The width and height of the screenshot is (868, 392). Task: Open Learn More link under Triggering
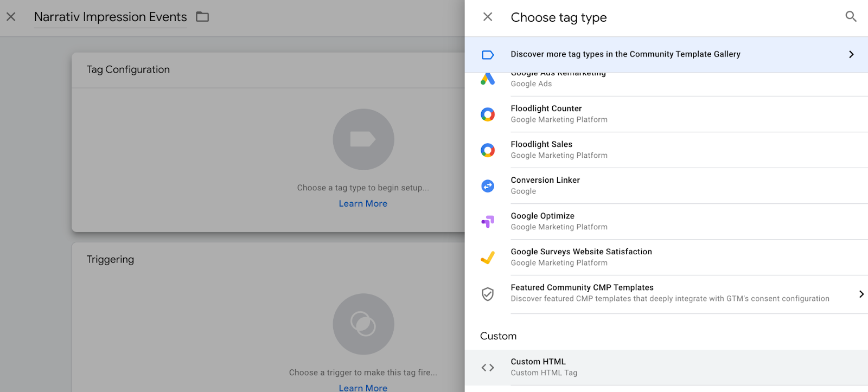coord(363,388)
